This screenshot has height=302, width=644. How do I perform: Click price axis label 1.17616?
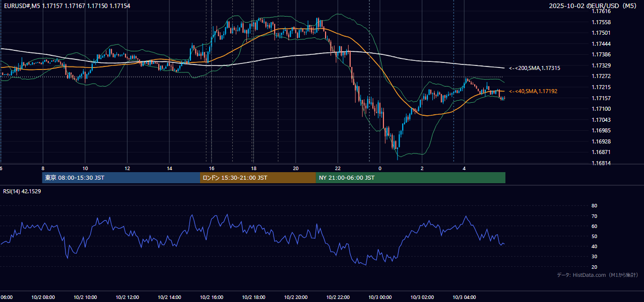[x=601, y=11]
